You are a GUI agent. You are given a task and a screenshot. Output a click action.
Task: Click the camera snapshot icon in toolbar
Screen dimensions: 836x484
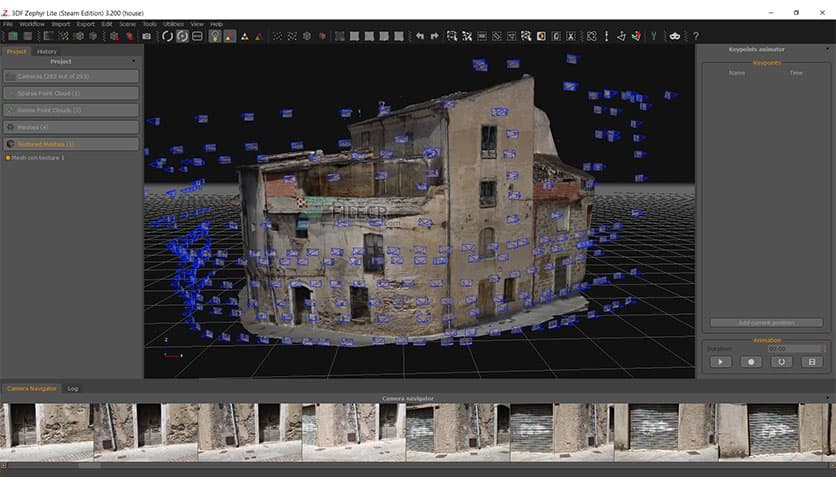pos(147,36)
